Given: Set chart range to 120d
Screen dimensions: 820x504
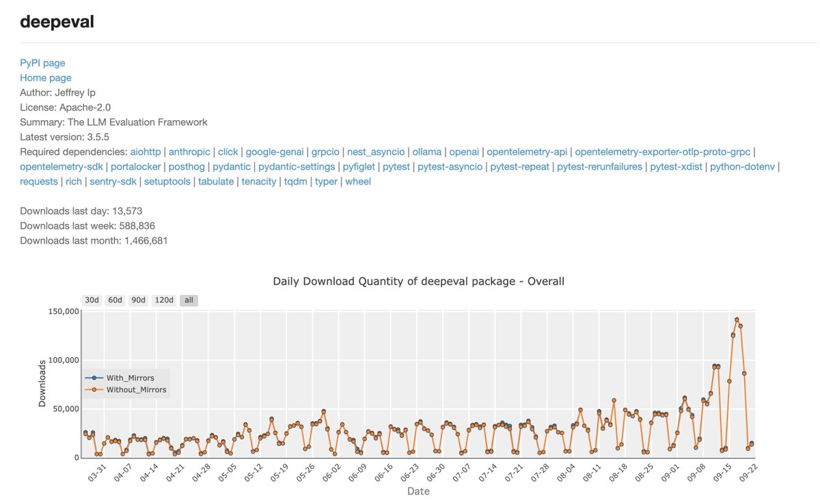Looking at the screenshot, I should [164, 300].
